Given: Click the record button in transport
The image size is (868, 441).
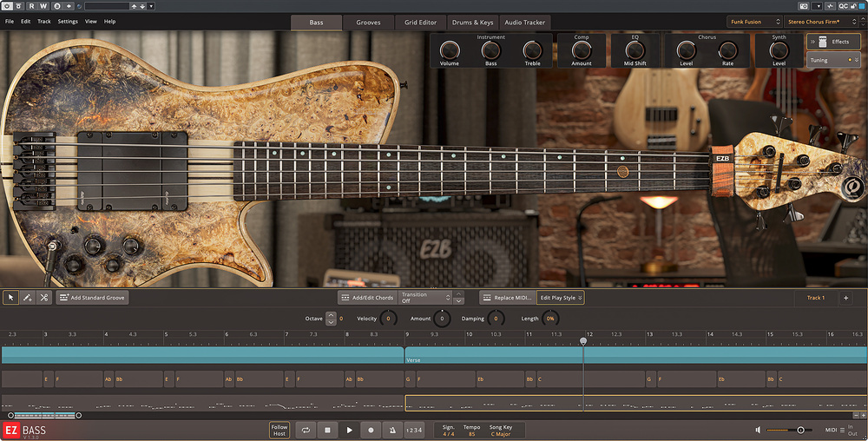Looking at the screenshot, I should click(371, 430).
